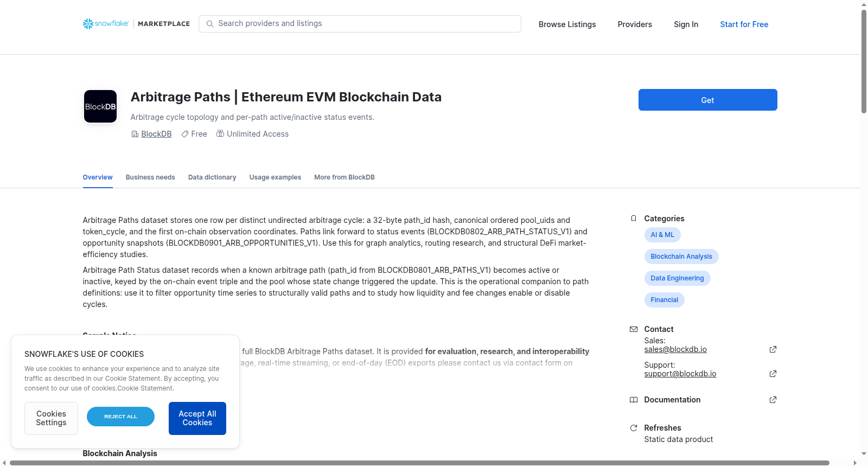Screen dimensions: 868x467
Task: Click the vertical scrollbar down arrow
Action: 864,454
